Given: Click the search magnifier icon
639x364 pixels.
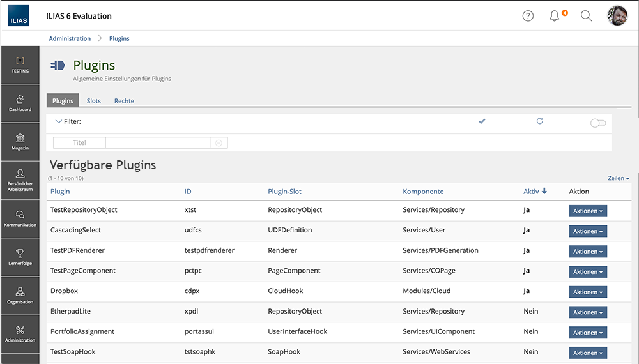Looking at the screenshot, I should coord(586,17).
